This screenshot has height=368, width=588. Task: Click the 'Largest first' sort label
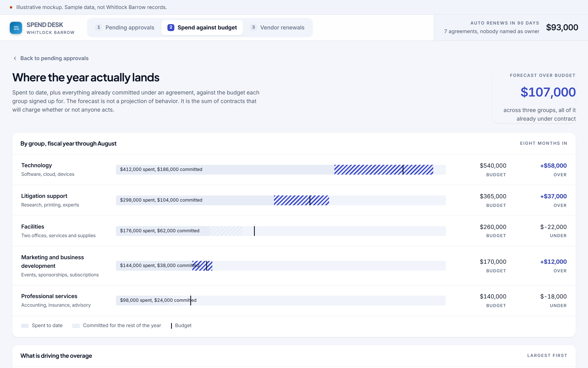(x=547, y=356)
